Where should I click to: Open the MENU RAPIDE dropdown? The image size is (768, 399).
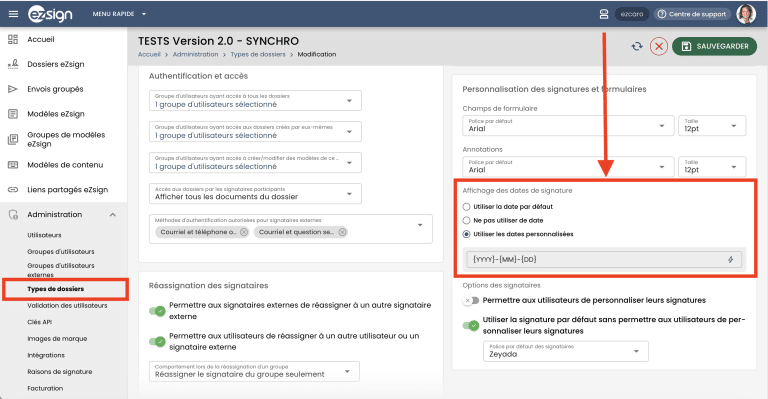coord(120,14)
